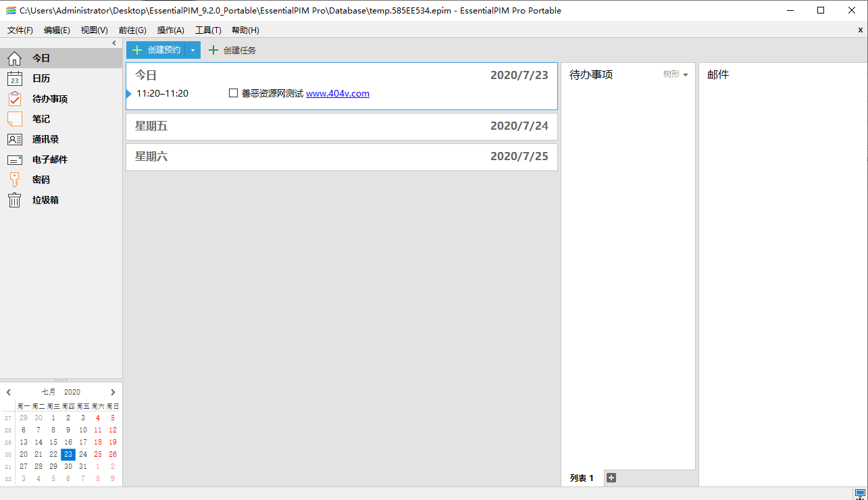This screenshot has height=500, width=868.
Task: Open the 日历 (Calendar) view in sidebar
Action: (x=41, y=78)
